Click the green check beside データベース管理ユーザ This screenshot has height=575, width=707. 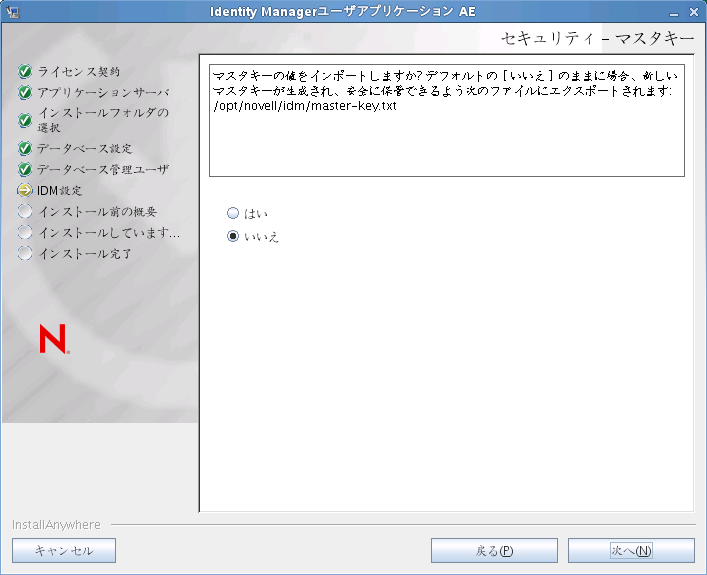click(x=25, y=169)
